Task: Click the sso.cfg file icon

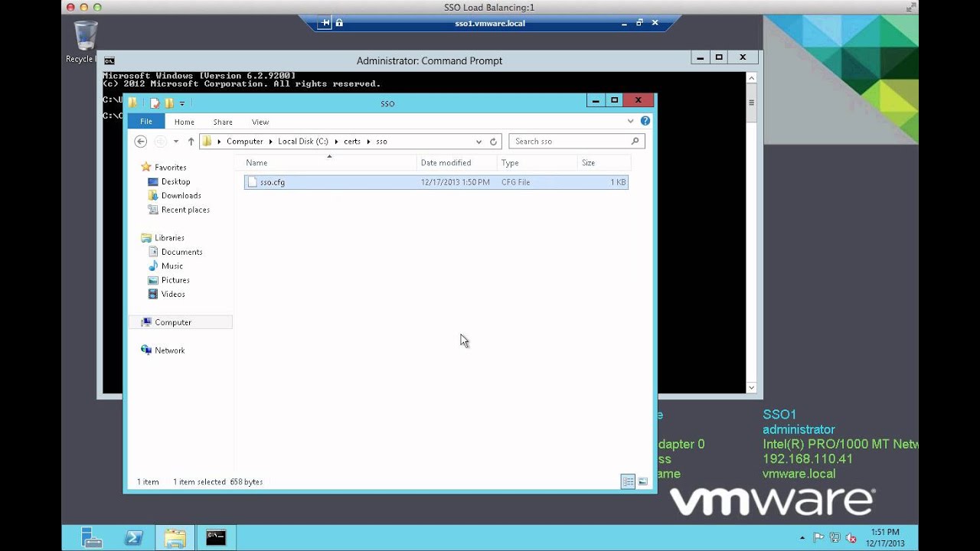Action: click(253, 182)
